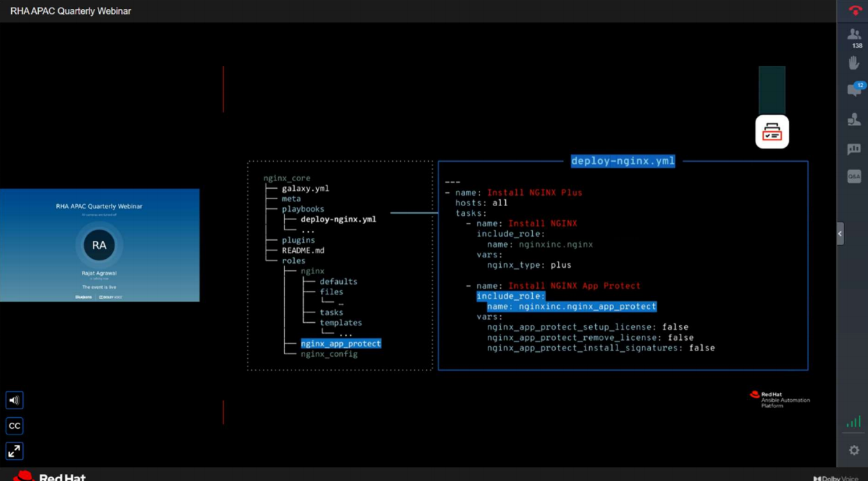This screenshot has width=868, height=481.
Task: Click README.md in the tree
Action: tap(303, 251)
